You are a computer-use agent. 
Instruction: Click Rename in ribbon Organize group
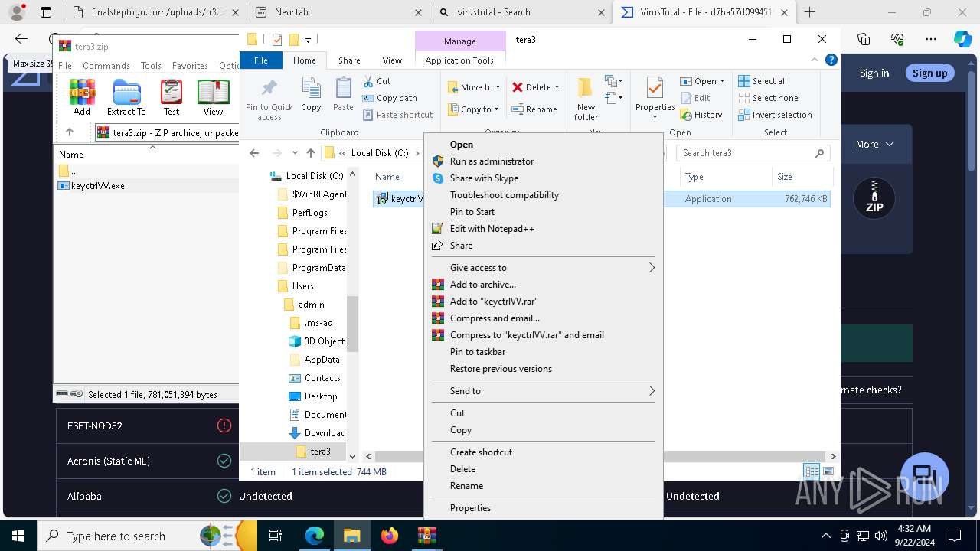click(x=534, y=109)
